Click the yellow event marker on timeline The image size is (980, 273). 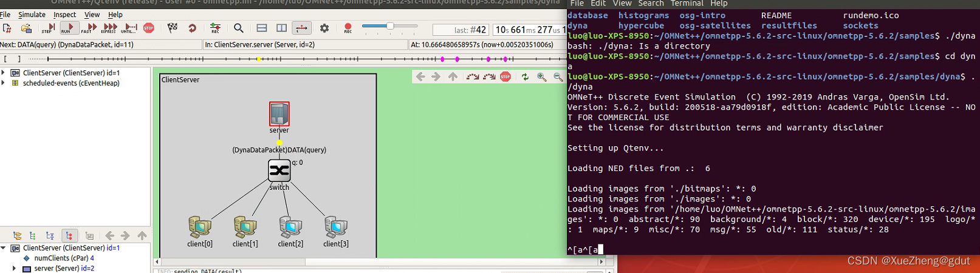pyautogui.click(x=259, y=59)
